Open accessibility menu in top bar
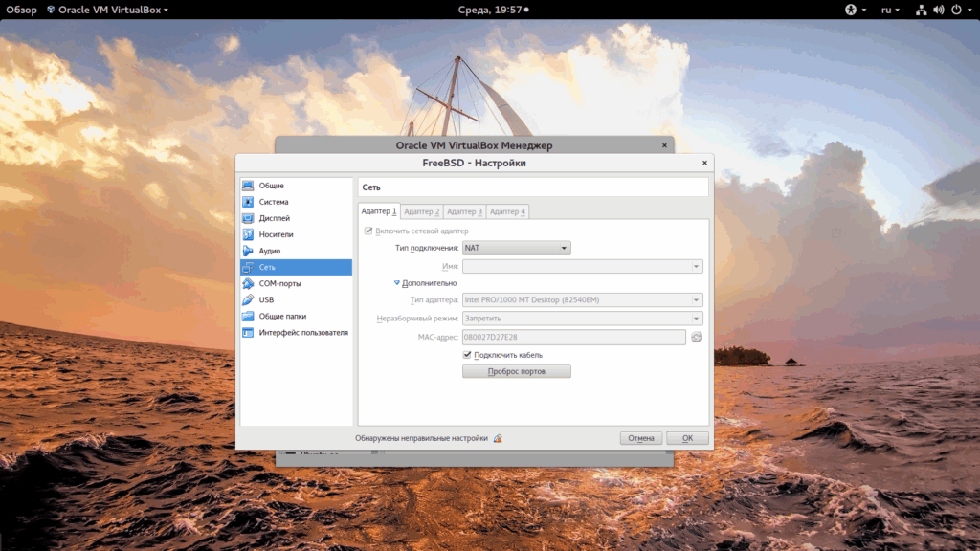The image size is (980, 551). click(x=855, y=10)
